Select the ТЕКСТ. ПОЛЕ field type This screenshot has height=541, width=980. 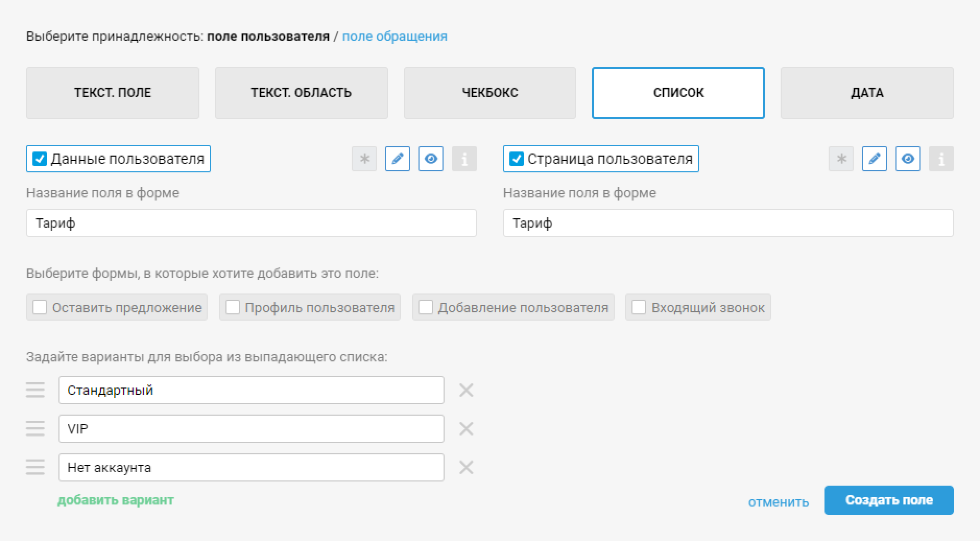pos(113,93)
